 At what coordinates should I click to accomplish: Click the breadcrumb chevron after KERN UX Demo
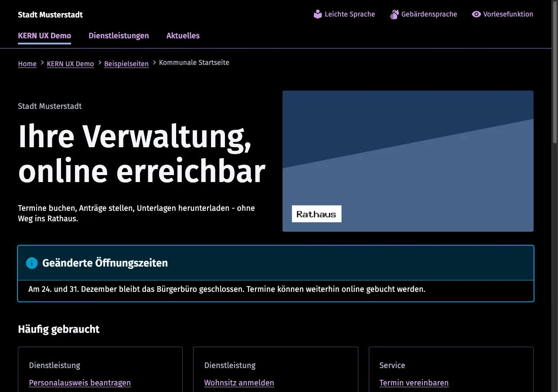coord(100,63)
